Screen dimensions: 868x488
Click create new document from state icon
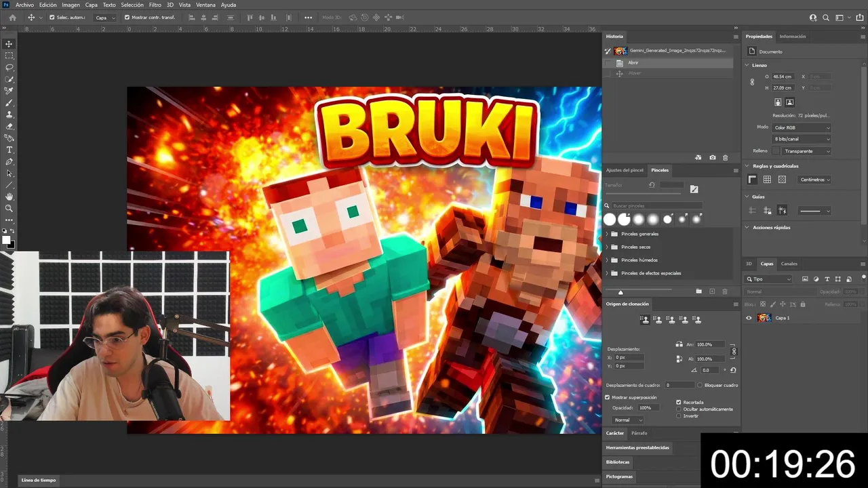pos(698,157)
